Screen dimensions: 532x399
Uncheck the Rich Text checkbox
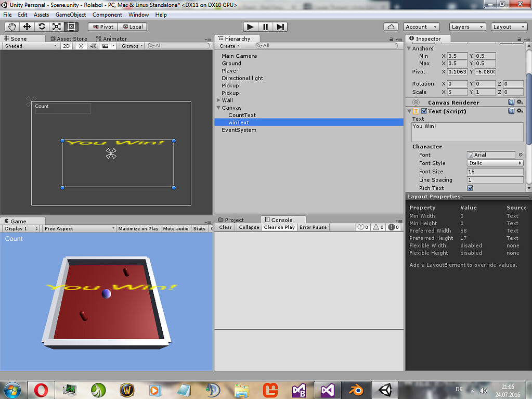[x=470, y=188]
